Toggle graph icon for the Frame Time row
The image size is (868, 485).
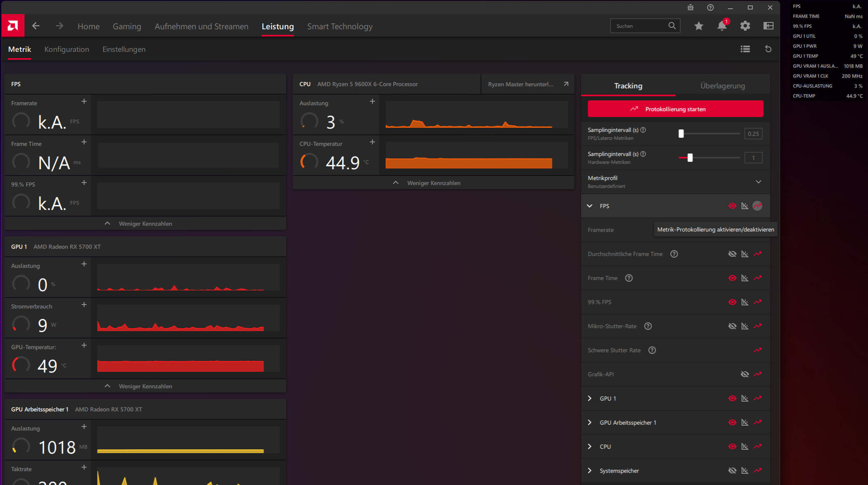[x=745, y=278]
